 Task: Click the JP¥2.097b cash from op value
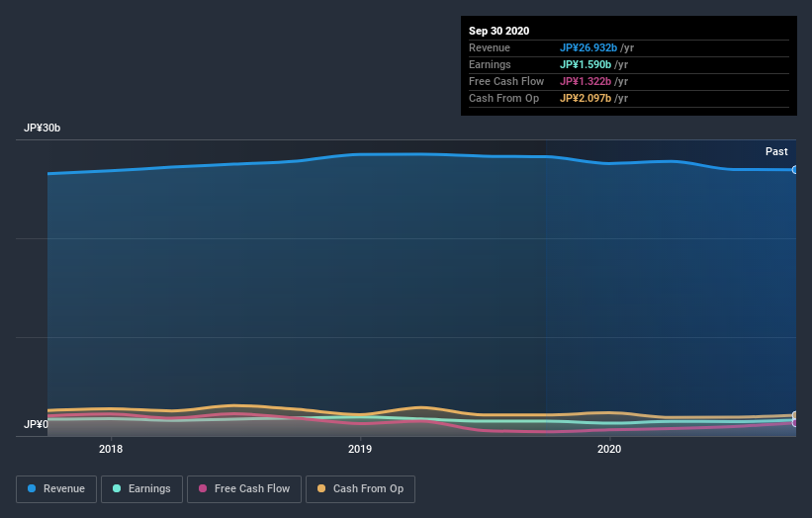586,98
